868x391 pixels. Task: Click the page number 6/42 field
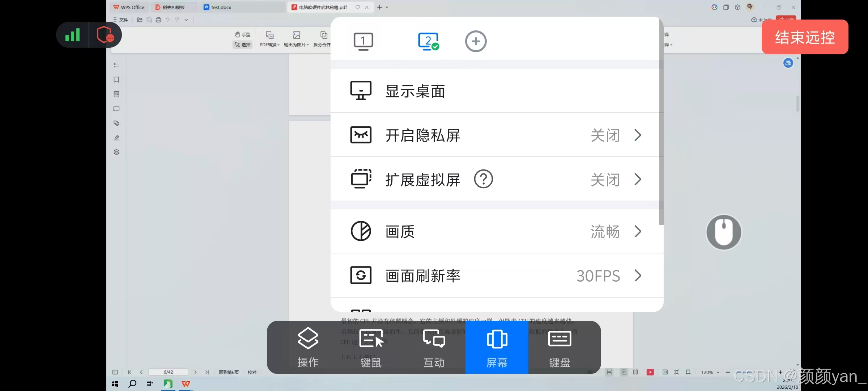(x=168, y=372)
